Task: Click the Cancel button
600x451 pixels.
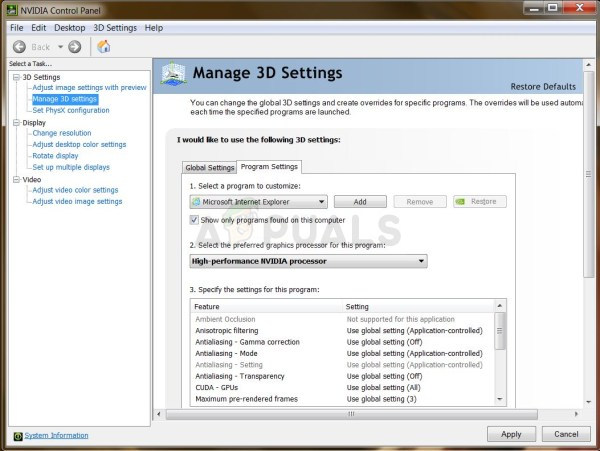Action: pyautogui.click(x=566, y=434)
